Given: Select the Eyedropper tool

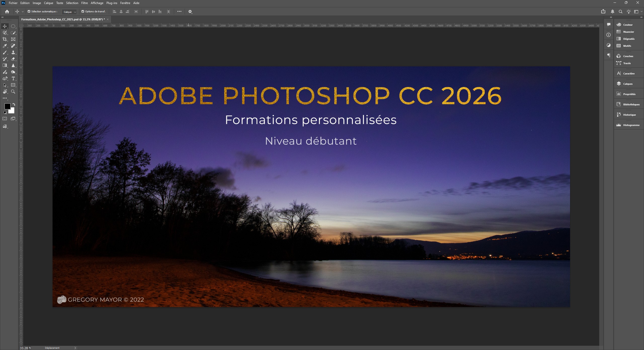Looking at the screenshot, I should click(x=5, y=46).
